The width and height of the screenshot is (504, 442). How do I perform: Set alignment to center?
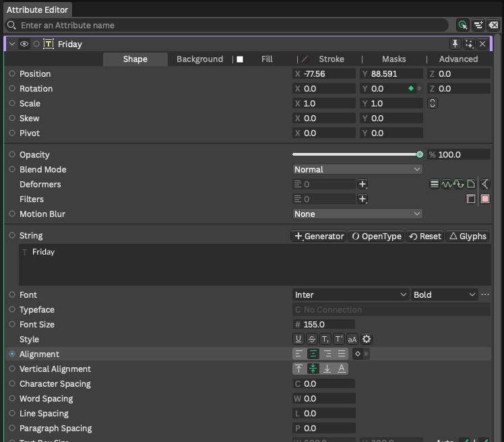point(313,354)
